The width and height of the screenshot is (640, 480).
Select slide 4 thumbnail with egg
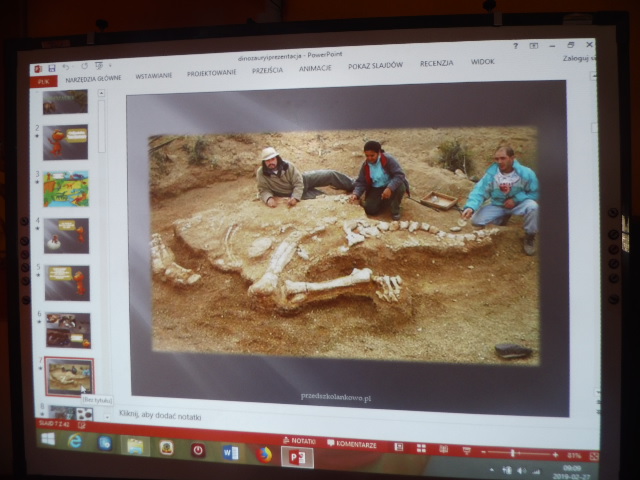tap(67, 236)
